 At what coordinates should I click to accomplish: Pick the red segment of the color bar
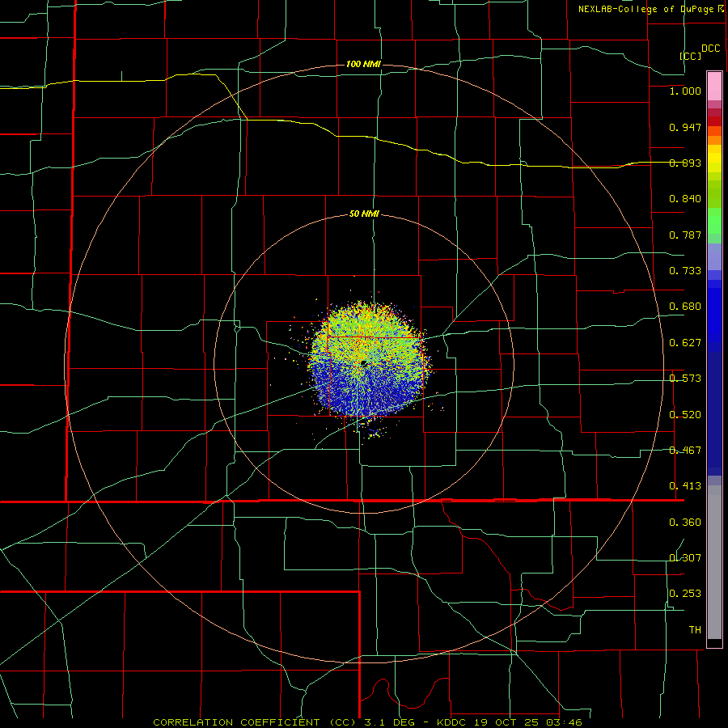click(714, 121)
